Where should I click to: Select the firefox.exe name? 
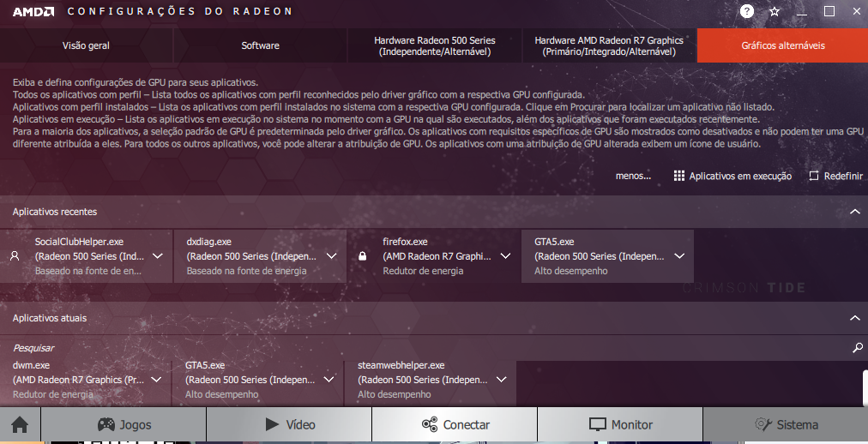click(x=405, y=242)
